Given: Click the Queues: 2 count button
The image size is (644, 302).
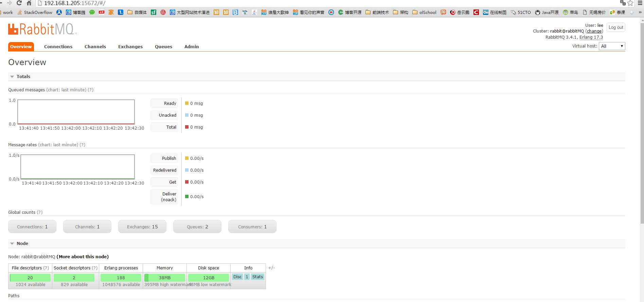Looking at the screenshot, I should [197, 227].
